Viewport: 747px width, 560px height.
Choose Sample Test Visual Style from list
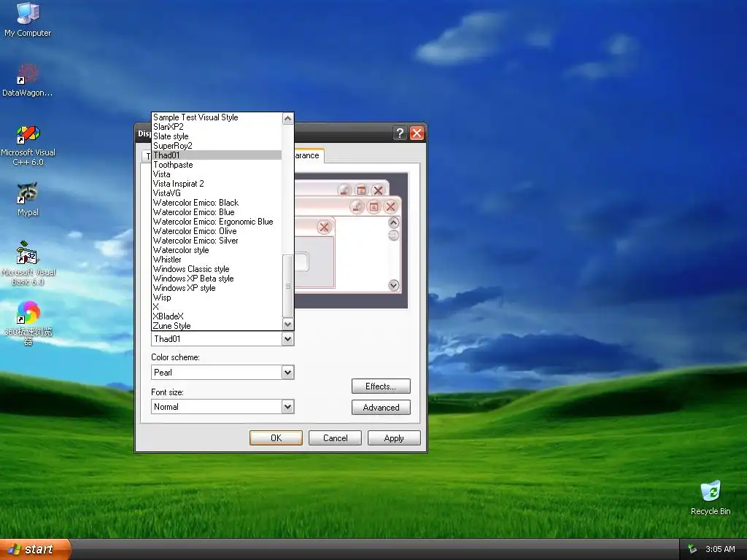(x=217, y=117)
